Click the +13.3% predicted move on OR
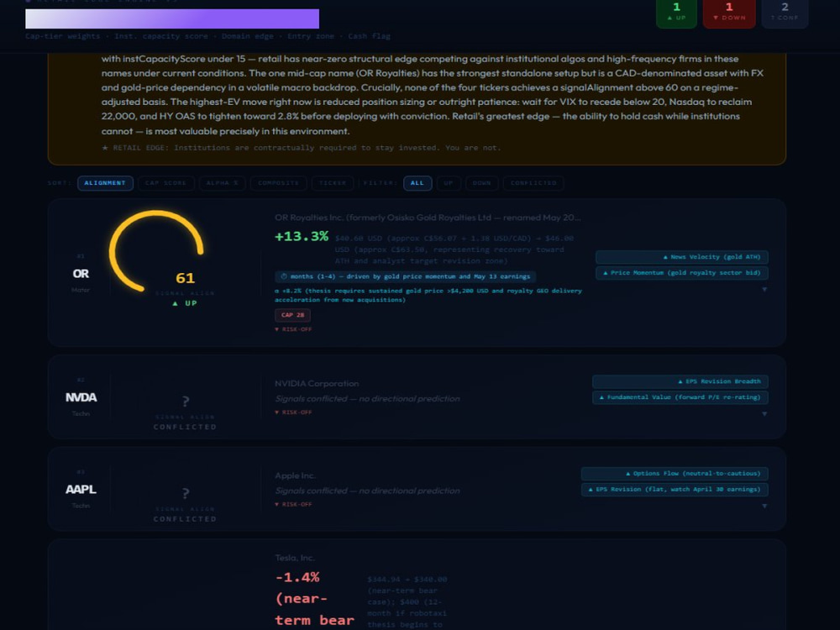 302,236
